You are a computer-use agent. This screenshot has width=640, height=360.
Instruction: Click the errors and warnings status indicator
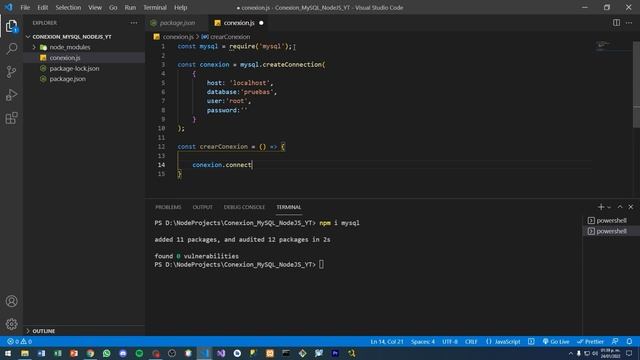pos(19,342)
